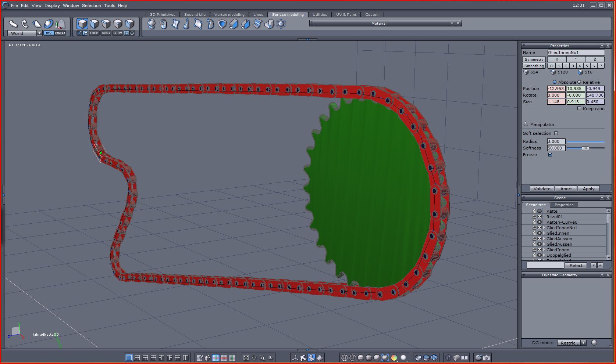The image size is (616, 364).
Task: Click the first Surface modeling tool icon
Action: [151, 24]
